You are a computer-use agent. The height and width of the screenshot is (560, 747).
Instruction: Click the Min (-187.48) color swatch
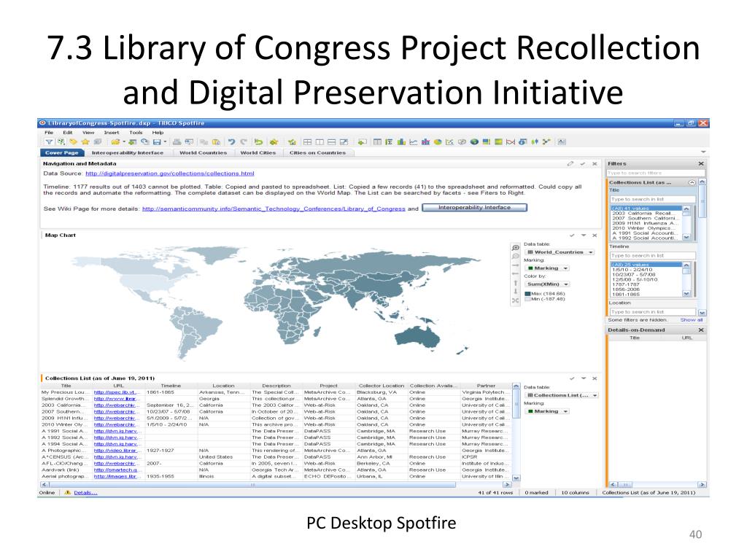point(527,300)
